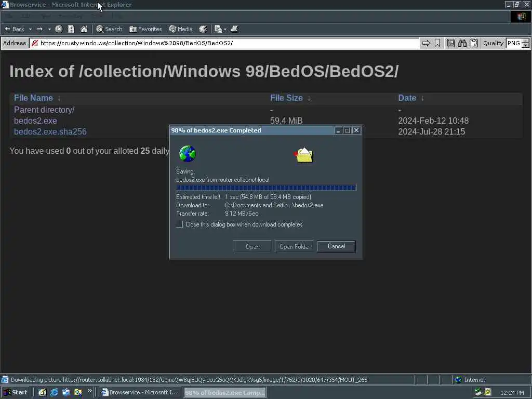Click the bookmark ribbon icon

[x=437, y=43]
